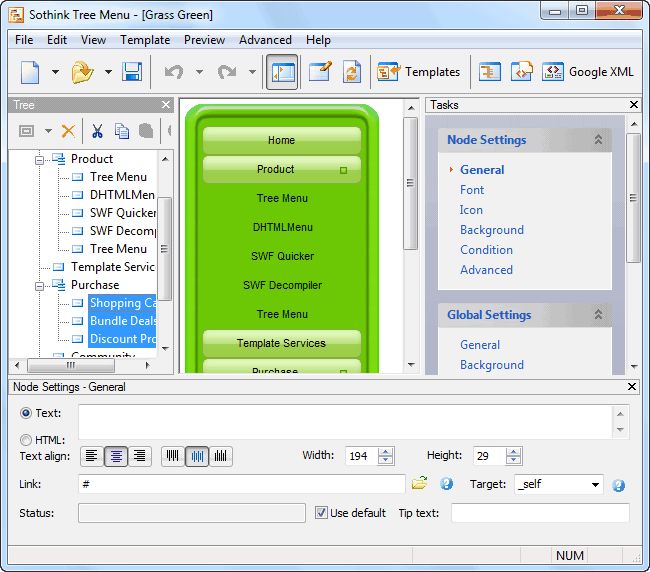This screenshot has height=572, width=650.
Task: Uncheck the Use default checkbox
Action: click(321, 513)
